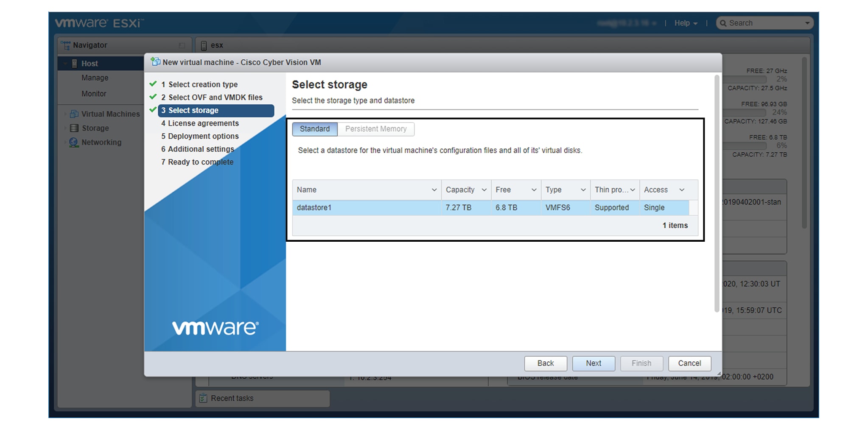Go to step 7 Ready to complete
Viewport: 868px width, 430px height.
tap(197, 162)
